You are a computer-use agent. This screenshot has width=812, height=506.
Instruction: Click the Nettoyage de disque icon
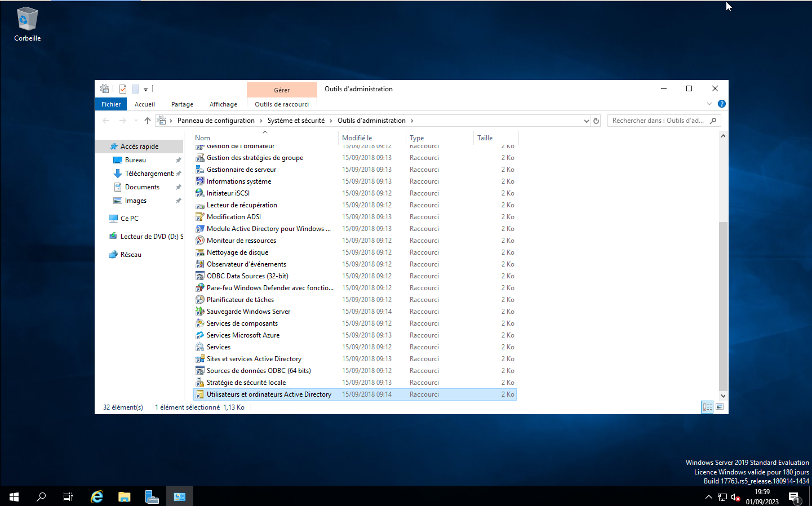[x=199, y=252]
